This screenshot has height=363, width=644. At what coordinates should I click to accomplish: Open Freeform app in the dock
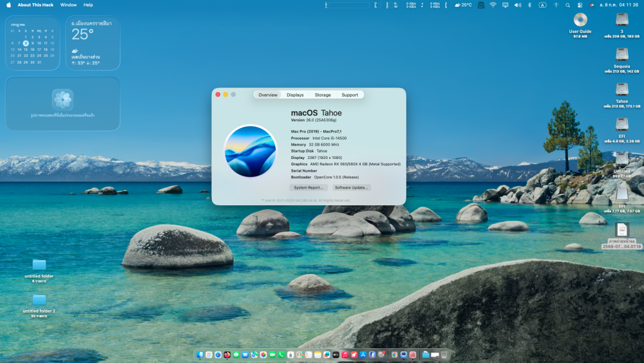(x=327, y=355)
